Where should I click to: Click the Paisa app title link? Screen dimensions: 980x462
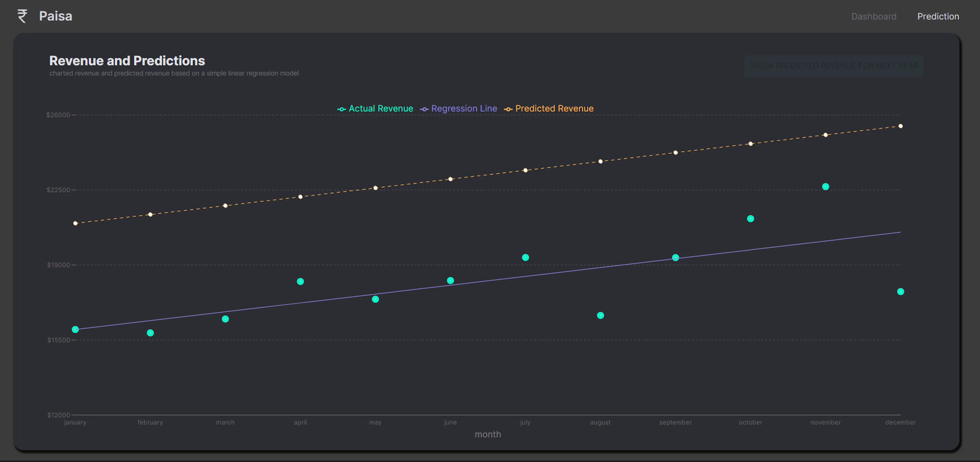56,16
